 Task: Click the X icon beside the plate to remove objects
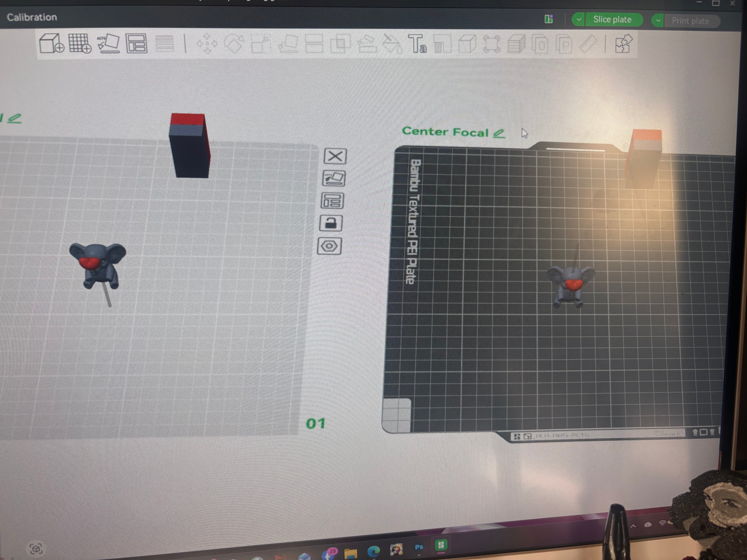[335, 156]
